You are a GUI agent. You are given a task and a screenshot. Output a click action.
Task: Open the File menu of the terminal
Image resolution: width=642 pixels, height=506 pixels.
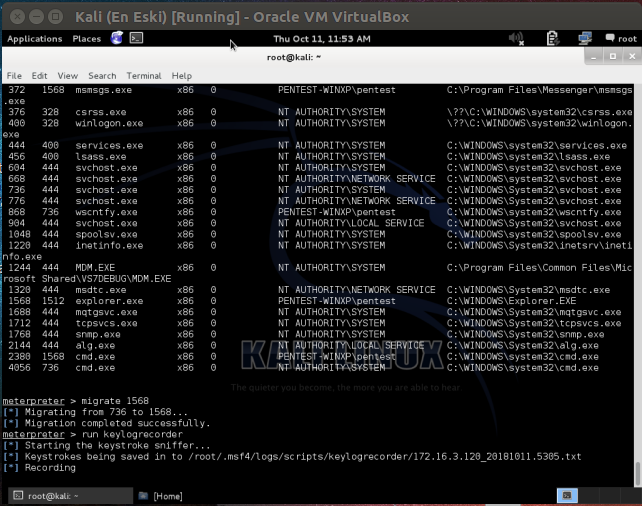tap(14, 76)
